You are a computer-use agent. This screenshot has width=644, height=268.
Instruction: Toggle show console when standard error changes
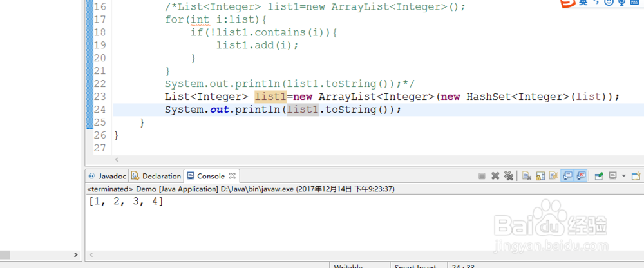[x=581, y=176]
